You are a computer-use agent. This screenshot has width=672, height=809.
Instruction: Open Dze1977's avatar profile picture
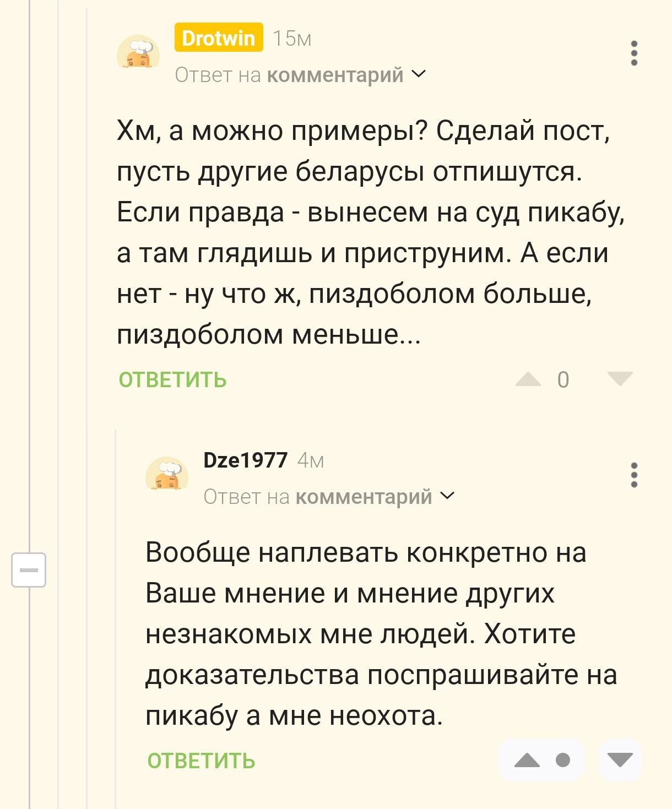point(167,475)
